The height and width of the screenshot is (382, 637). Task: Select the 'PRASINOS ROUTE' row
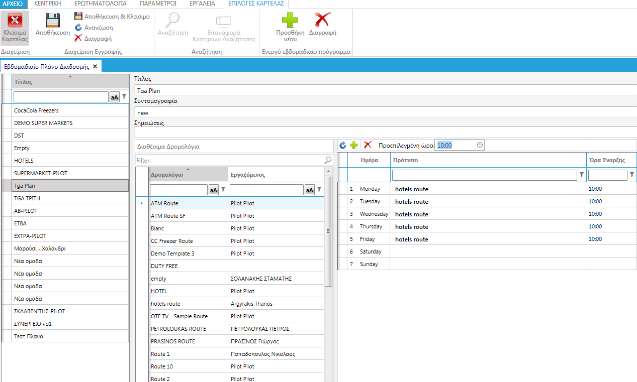[237, 341]
